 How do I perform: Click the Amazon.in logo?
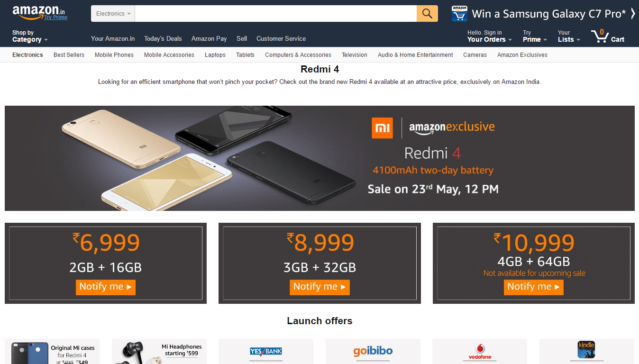coord(39,11)
